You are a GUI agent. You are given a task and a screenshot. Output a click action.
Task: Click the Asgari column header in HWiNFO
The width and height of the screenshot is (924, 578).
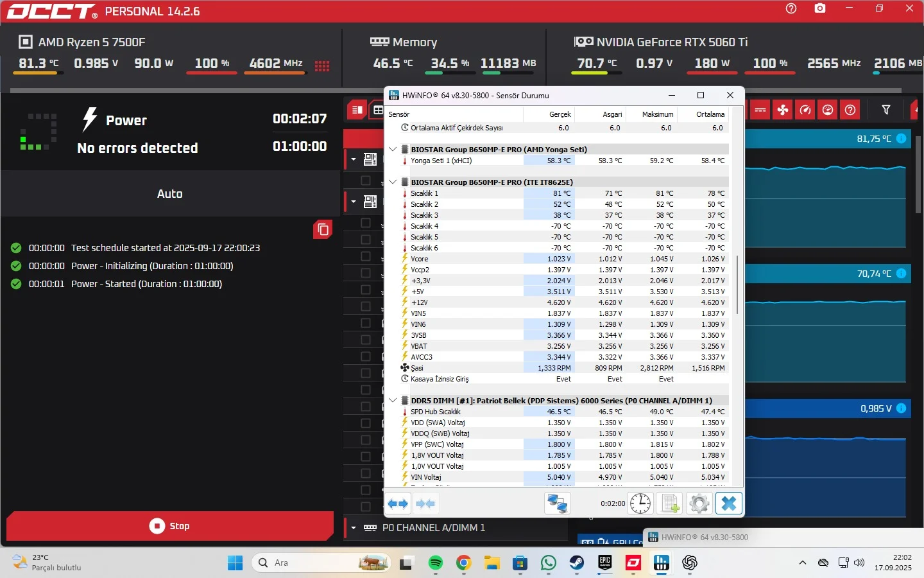pyautogui.click(x=600, y=114)
